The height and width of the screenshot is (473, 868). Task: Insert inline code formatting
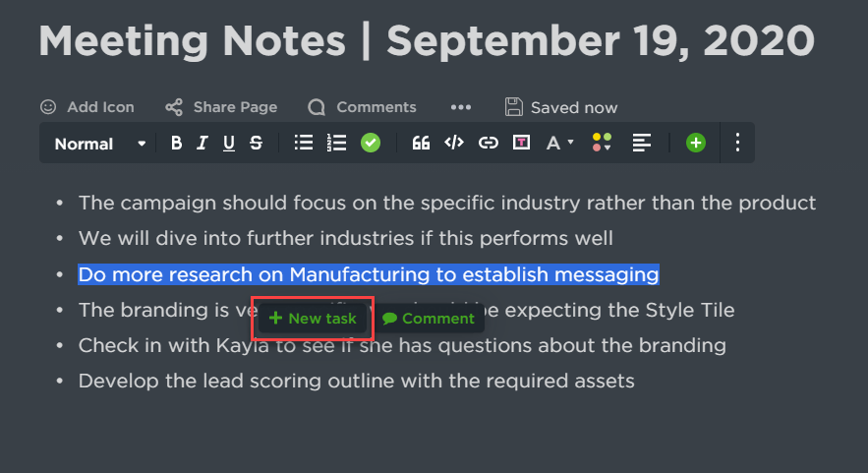click(453, 144)
